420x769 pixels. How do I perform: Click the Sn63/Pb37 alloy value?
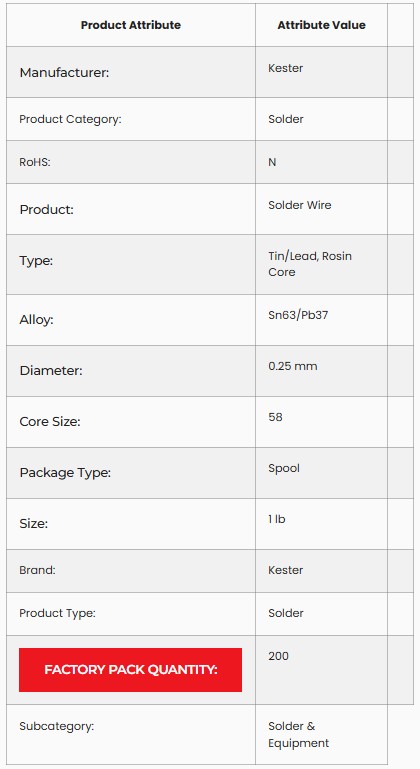pyautogui.click(x=298, y=315)
